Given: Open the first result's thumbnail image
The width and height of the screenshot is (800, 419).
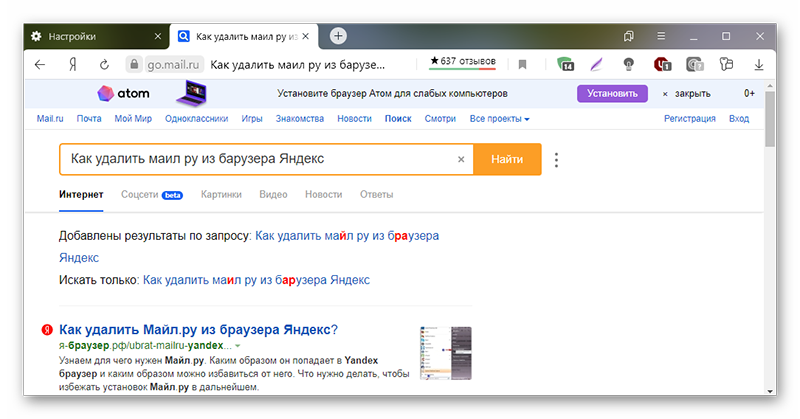Looking at the screenshot, I should coord(446,353).
